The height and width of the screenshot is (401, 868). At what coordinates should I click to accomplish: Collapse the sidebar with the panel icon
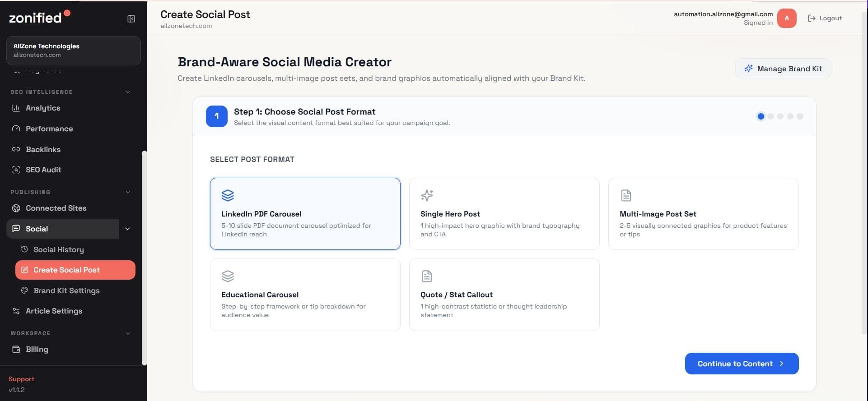[x=131, y=18]
